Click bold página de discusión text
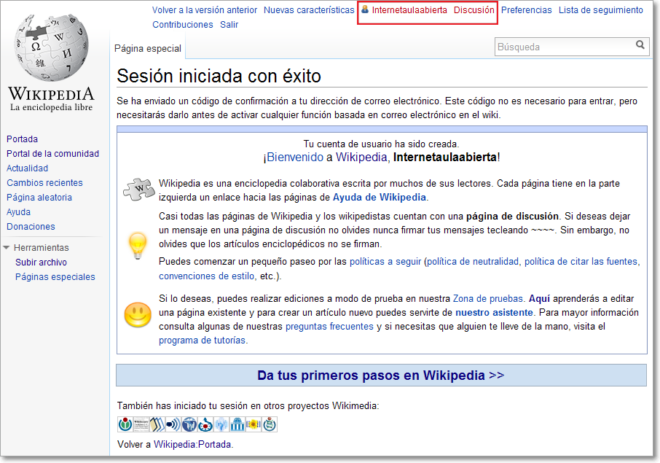 tap(512, 216)
